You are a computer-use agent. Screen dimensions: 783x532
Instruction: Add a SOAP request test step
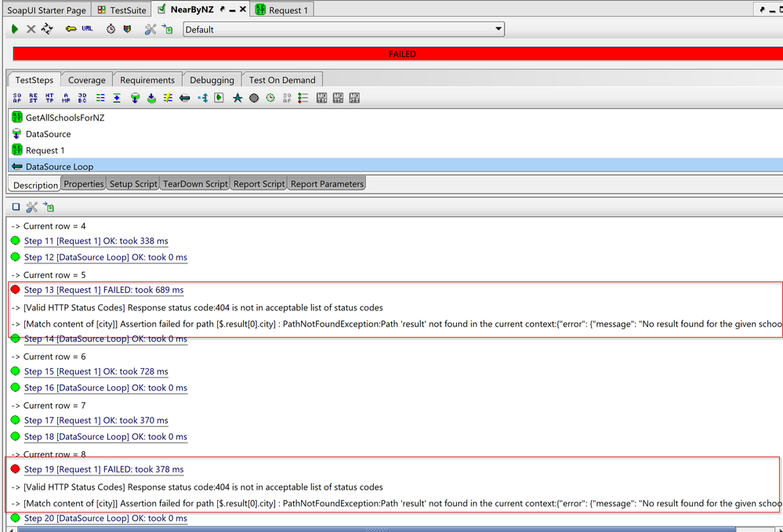click(17, 98)
